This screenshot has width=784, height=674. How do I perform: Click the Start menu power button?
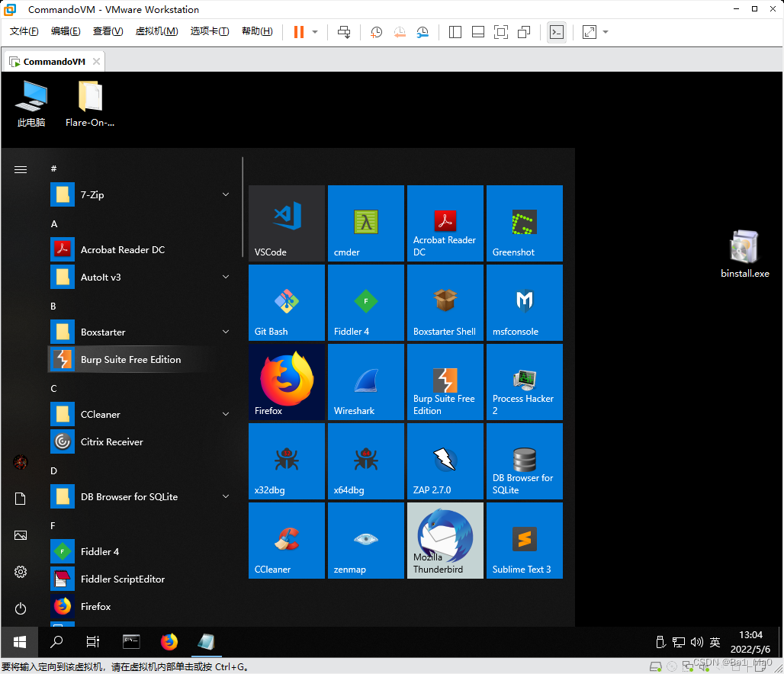21,608
